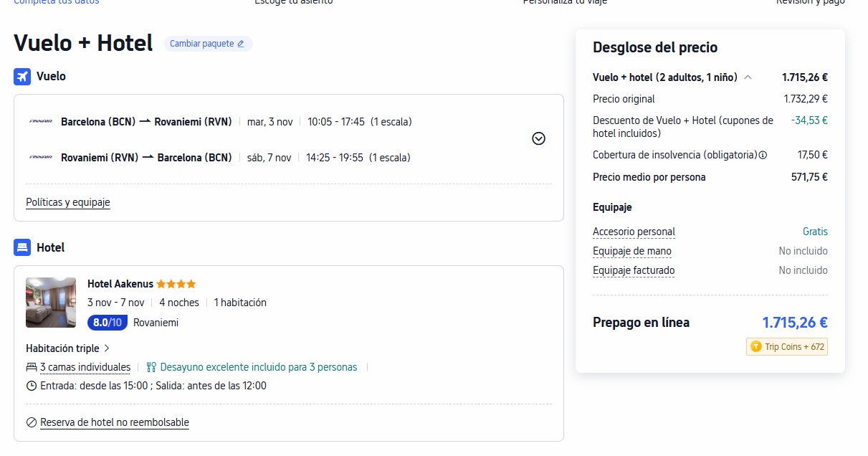868x456 pixels.
Task: Open the Hotel Aakenus room thumbnail
Action: tap(51, 303)
